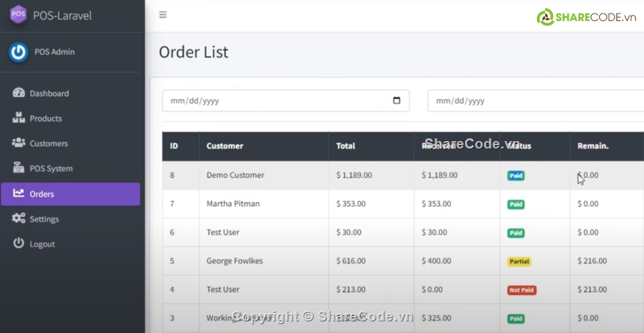Image resolution: width=644 pixels, height=333 pixels.
Task: Open the calendar picker on first date field
Action: coord(397,101)
